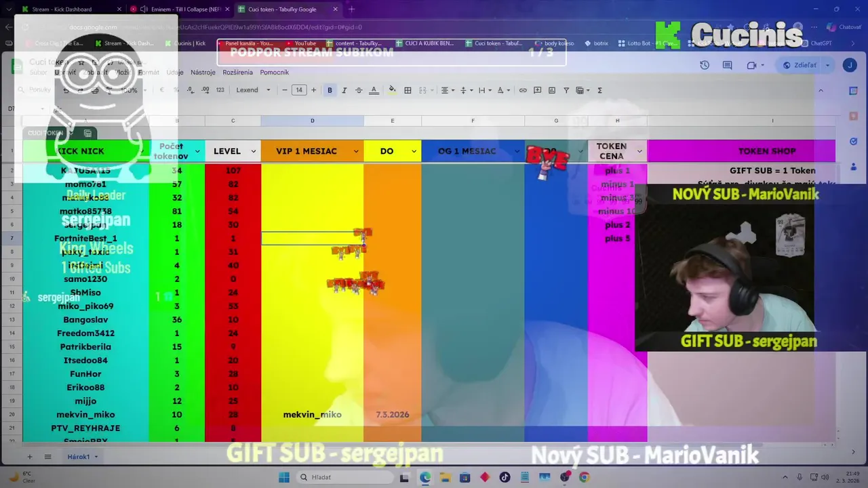Open Microsoft Edge from the taskbar
This screenshot has width=868, height=488.
click(x=425, y=477)
